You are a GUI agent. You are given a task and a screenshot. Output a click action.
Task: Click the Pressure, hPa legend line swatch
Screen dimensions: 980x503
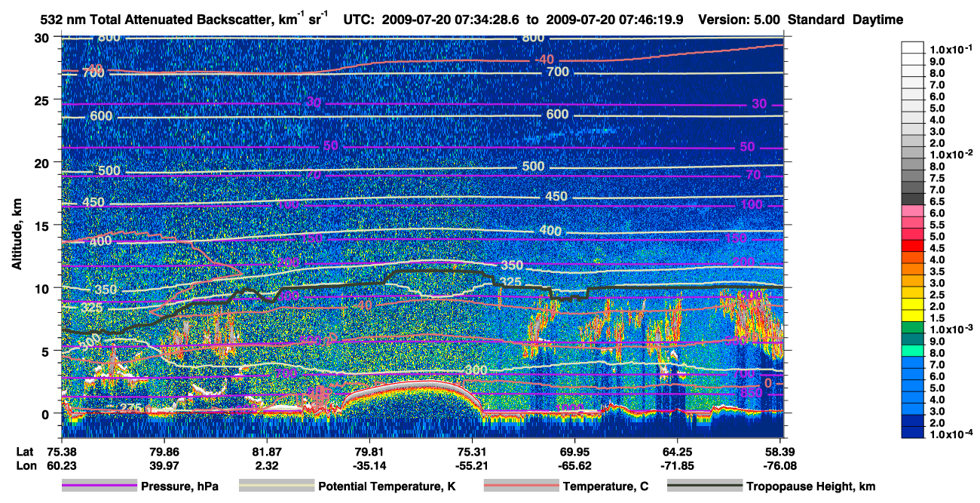100,486
